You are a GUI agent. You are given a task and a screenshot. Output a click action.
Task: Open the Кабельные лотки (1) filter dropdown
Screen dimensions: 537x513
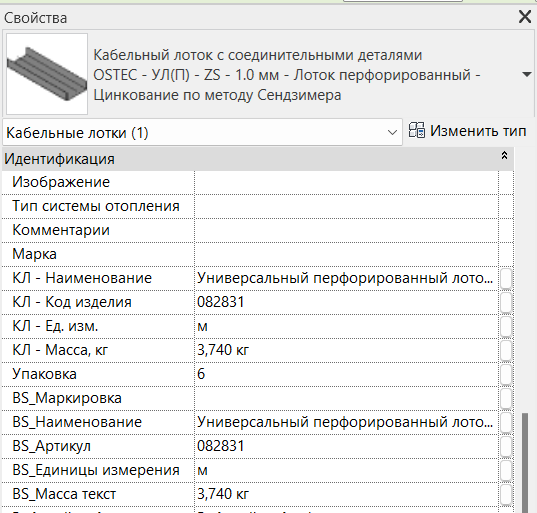tap(202, 133)
